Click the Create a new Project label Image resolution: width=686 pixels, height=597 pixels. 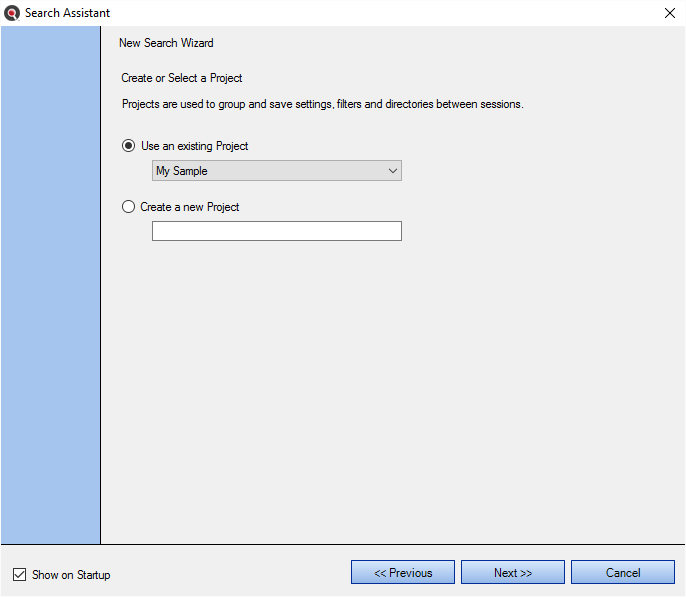pyautogui.click(x=189, y=207)
